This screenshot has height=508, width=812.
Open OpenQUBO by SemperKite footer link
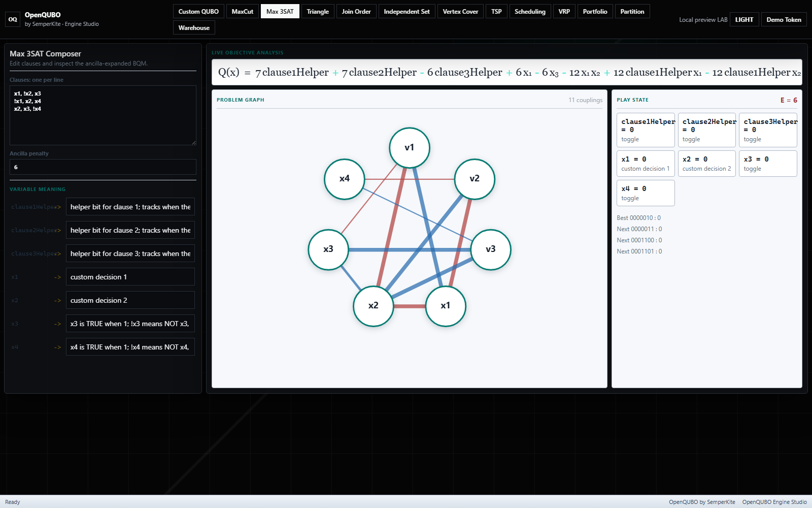(702, 502)
